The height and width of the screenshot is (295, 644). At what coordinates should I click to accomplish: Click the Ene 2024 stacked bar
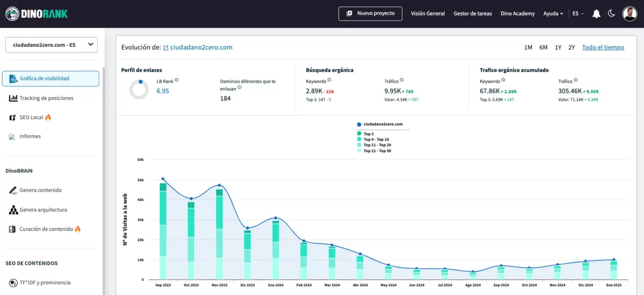pos(275,250)
